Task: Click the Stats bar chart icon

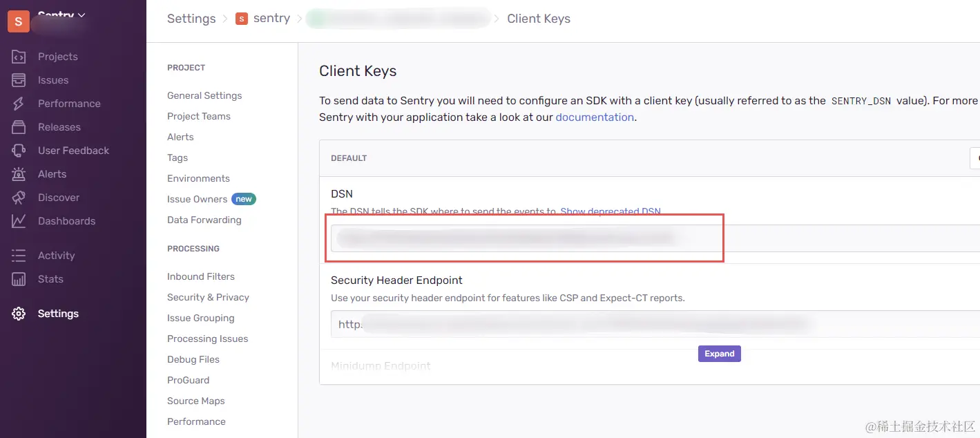Action: (19, 279)
